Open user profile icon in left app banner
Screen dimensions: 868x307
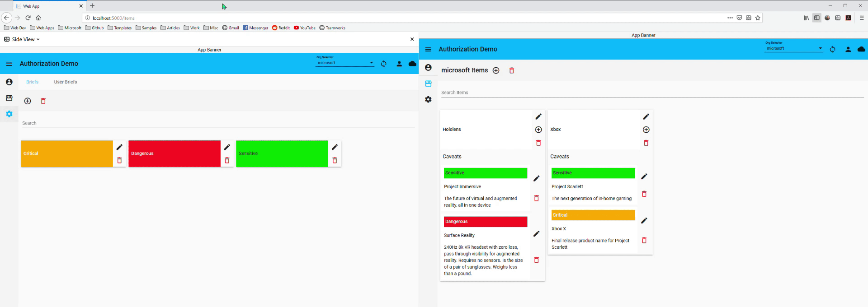(399, 64)
